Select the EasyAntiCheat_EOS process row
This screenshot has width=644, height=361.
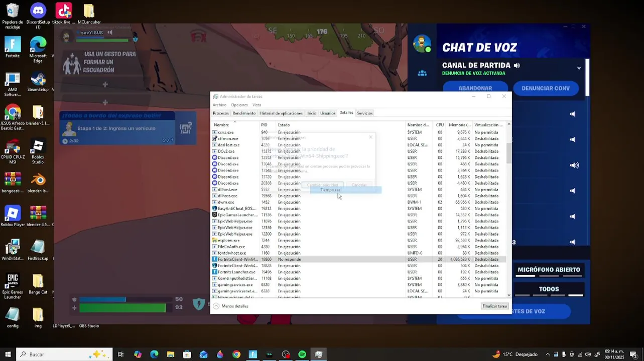click(358, 209)
